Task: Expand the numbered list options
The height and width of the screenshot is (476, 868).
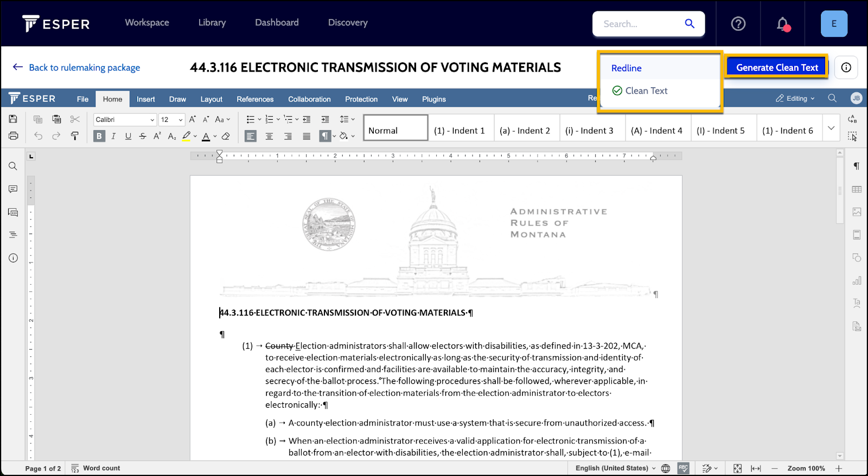Action: point(278,119)
